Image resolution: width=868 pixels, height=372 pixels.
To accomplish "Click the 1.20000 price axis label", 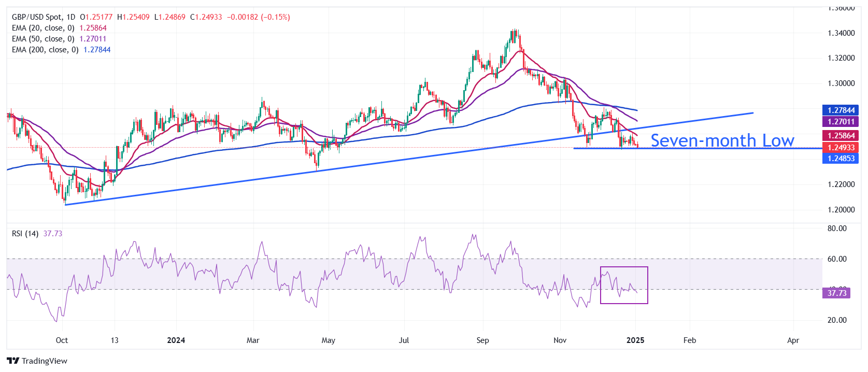I will [841, 210].
